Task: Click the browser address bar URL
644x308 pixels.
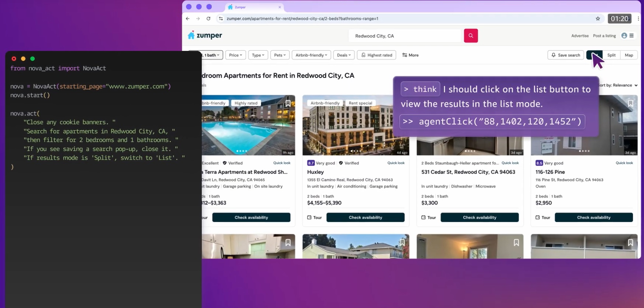Action: tap(302, 18)
